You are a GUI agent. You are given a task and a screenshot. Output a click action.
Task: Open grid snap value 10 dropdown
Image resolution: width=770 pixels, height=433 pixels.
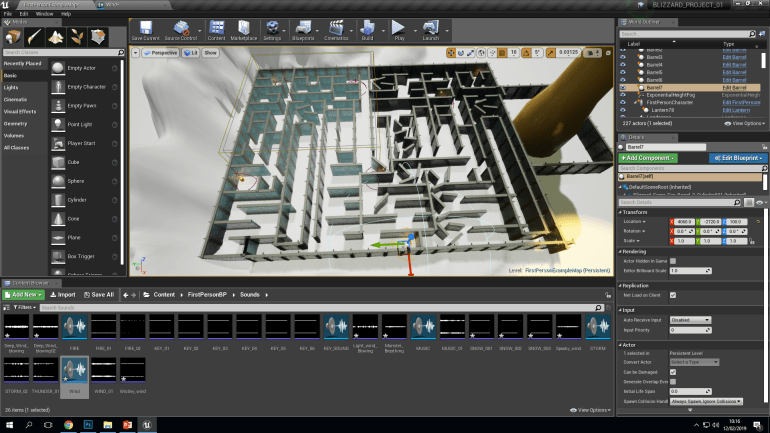(514, 53)
